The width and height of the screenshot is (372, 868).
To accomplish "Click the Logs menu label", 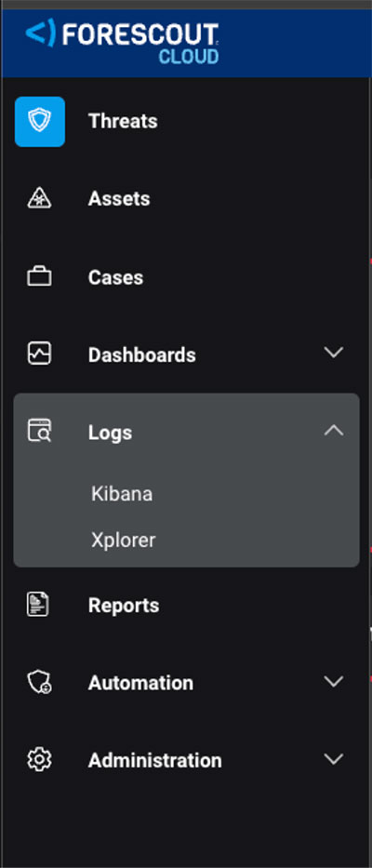I will (110, 433).
